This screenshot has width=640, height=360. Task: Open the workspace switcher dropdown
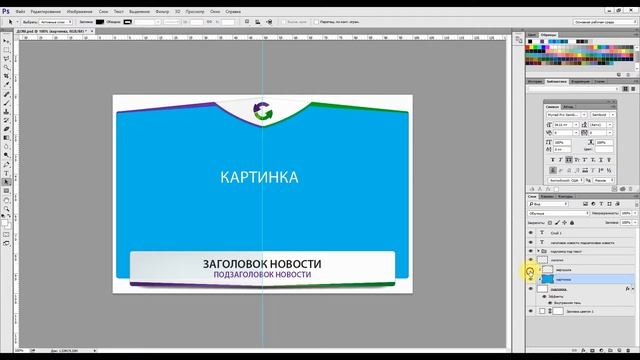[x=605, y=22]
